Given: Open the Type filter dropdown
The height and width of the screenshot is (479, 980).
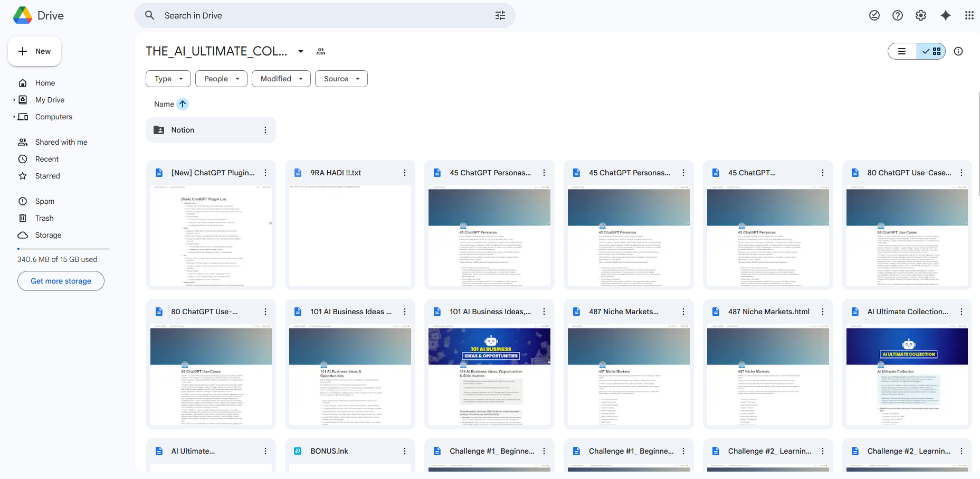Looking at the screenshot, I should point(168,79).
